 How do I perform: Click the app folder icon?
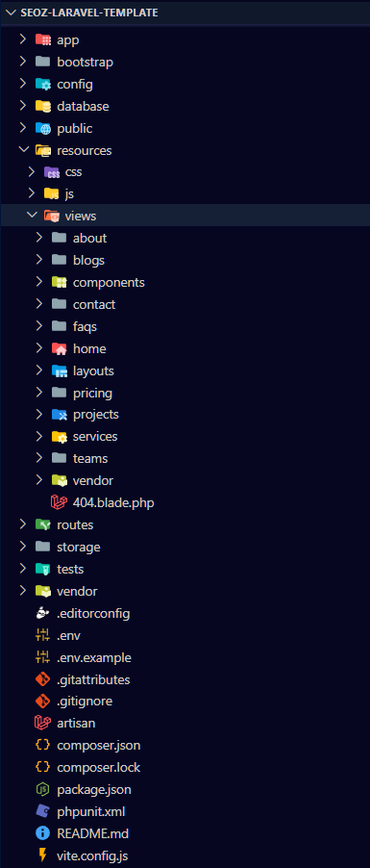click(43, 39)
